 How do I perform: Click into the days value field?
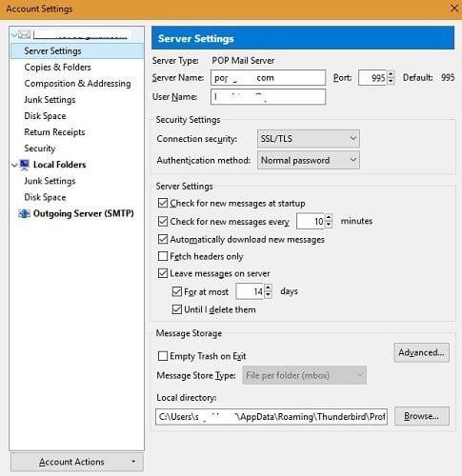[250, 291]
